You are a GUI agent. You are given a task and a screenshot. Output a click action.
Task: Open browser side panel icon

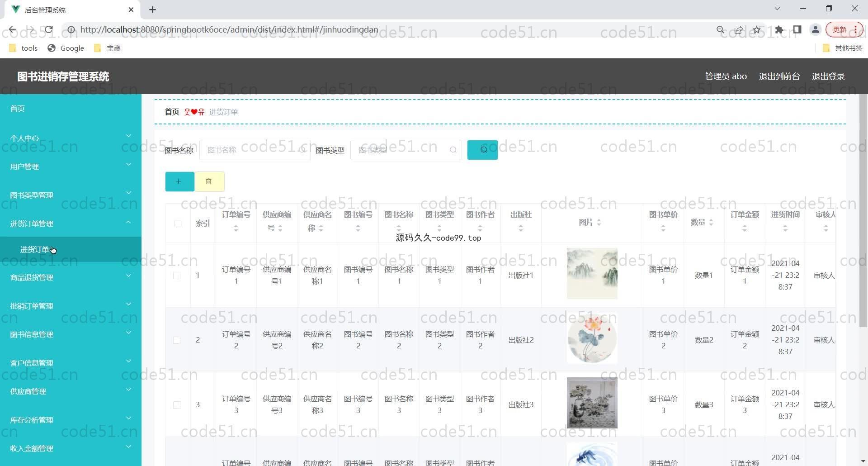pos(797,30)
